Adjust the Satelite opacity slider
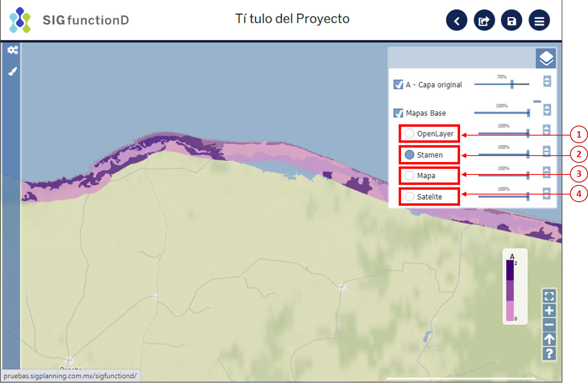This screenshot has height=383, width=588. [504, 196]
